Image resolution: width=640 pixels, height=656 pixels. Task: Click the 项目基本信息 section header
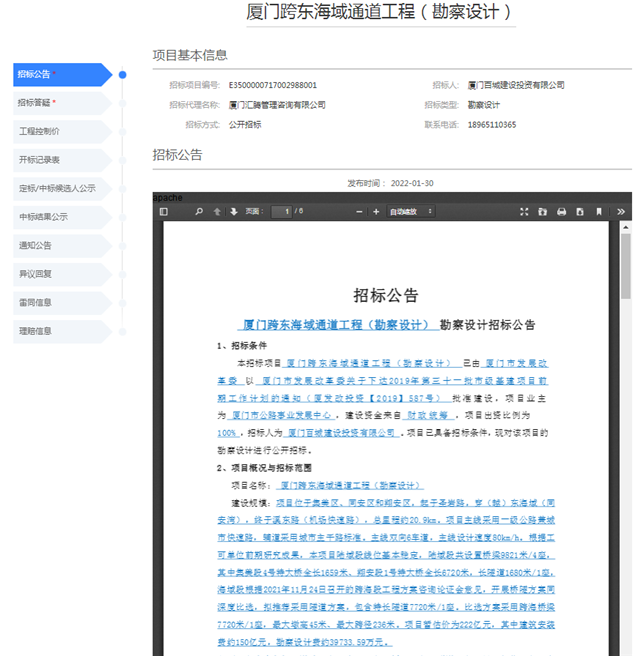pyautogui.click(x=190, y=55)
